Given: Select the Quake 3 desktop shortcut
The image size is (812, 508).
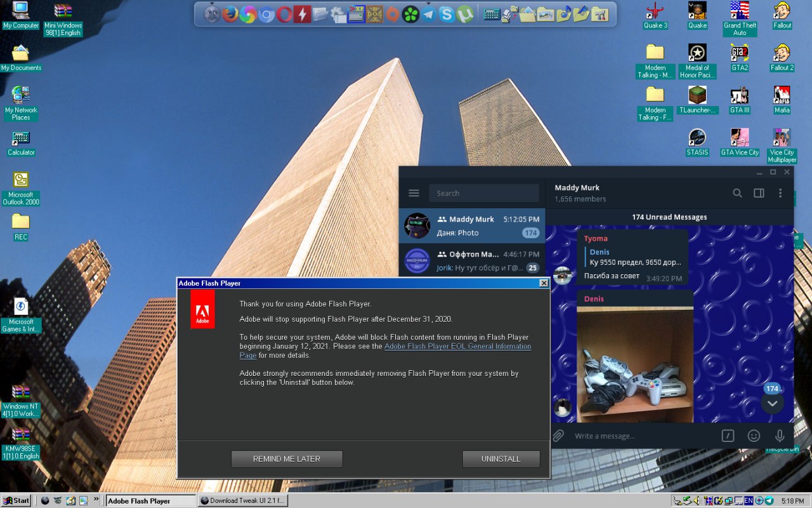Looking at the screenshot, I should 655,16.
